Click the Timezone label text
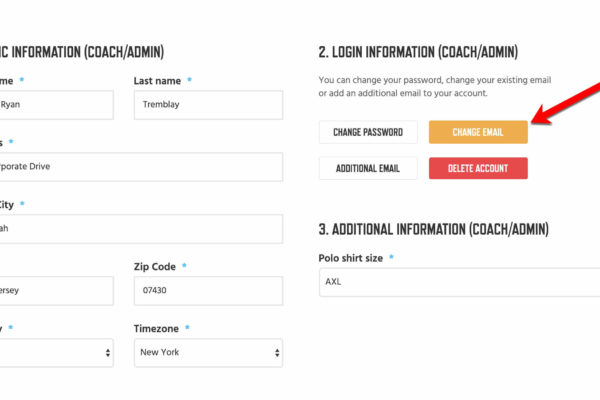Image resolution: width=600 pixels, height=400 pixels. click(156, 328)
